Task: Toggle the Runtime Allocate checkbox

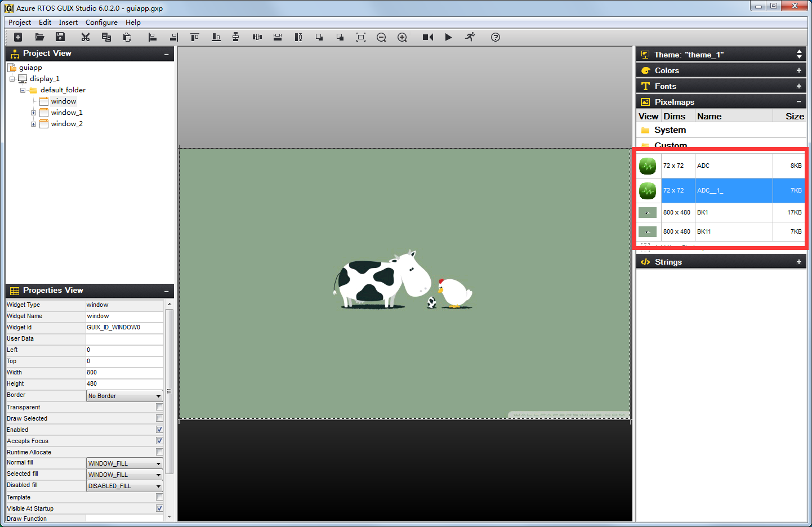Action: click(159, 452)
